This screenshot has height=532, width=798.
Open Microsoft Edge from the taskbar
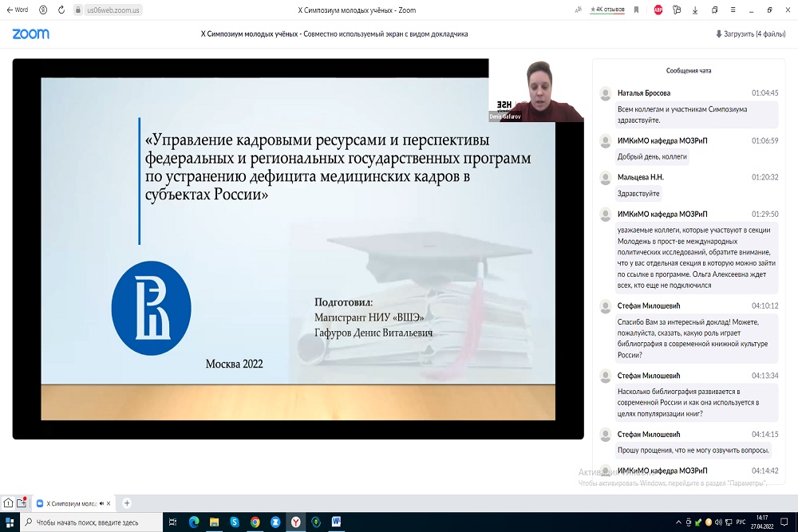click(194, 522)
